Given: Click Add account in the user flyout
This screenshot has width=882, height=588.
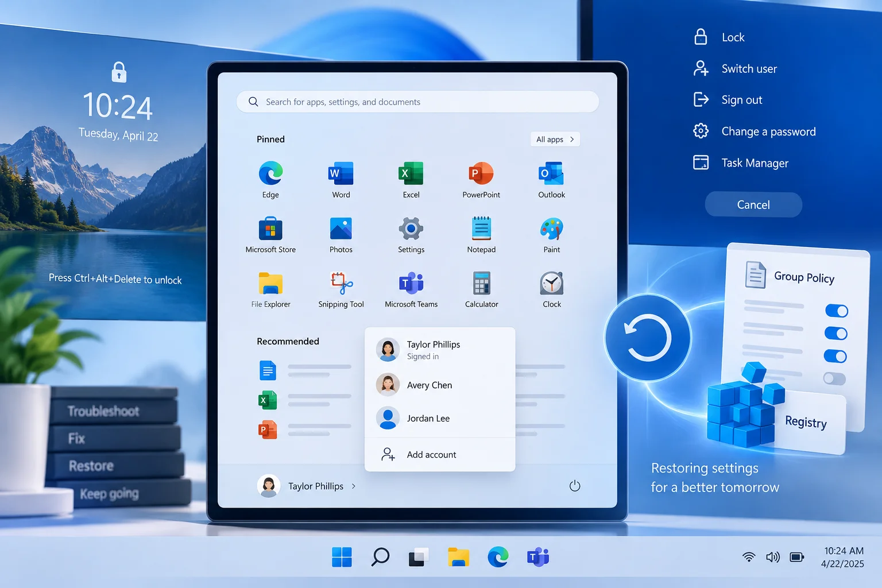Looking at the screenshot, I should point(440,455).
